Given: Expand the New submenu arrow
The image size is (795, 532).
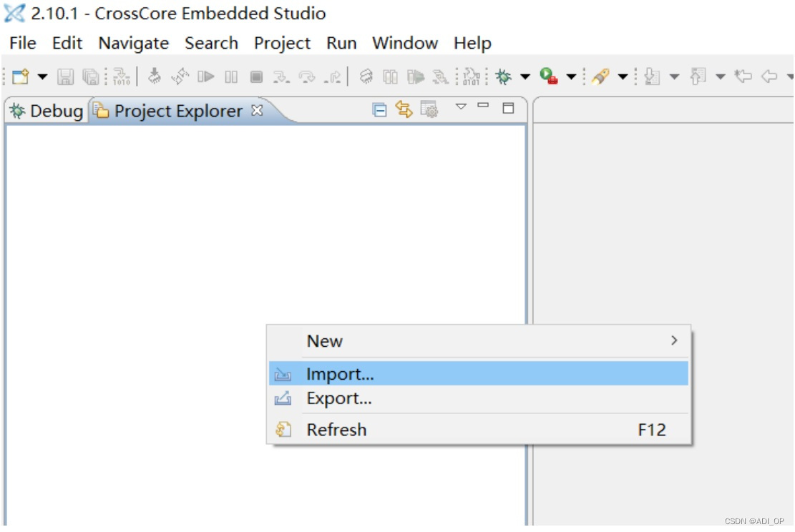Looking at the screenshot, I should tap(674, 340).
